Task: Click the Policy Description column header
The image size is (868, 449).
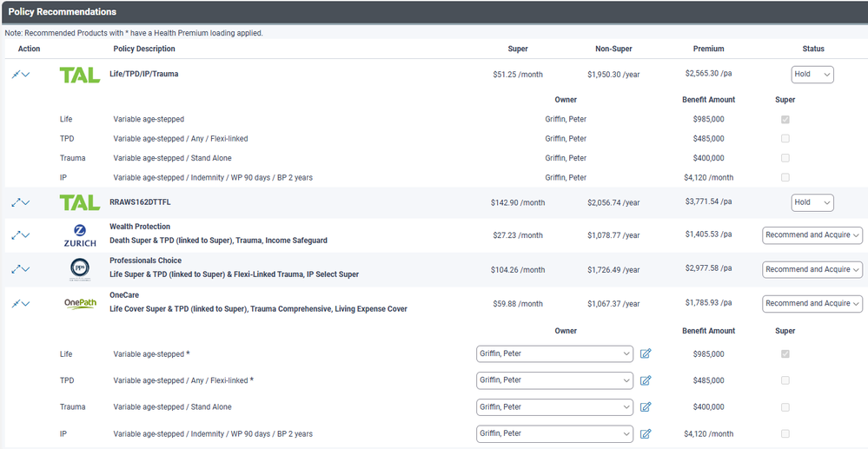Action: tap(144, 49)
